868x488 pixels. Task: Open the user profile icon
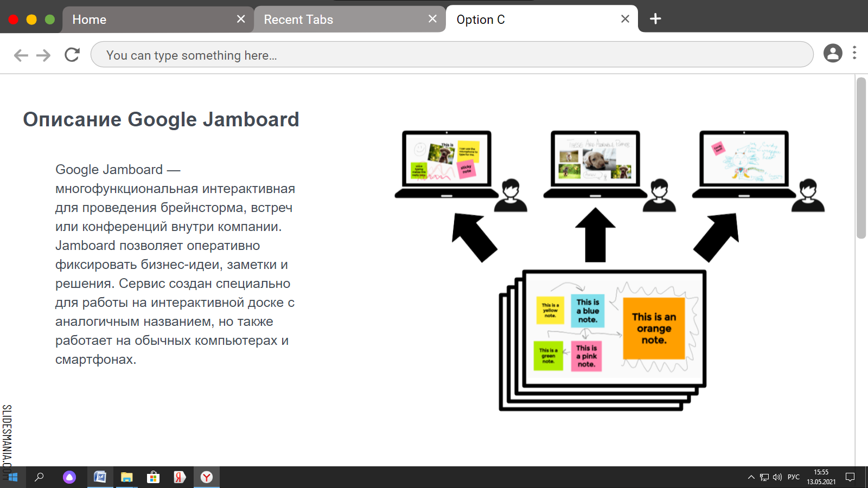pyautogui.click(x=833, y=53)
